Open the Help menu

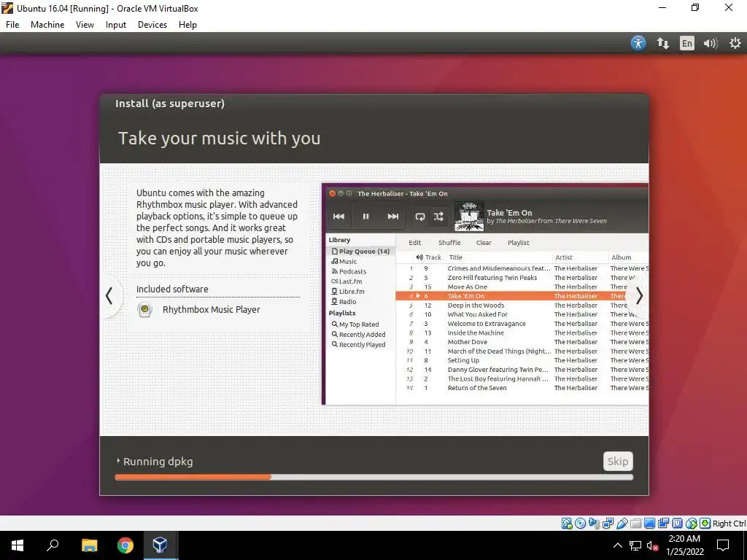pos(187,25)
